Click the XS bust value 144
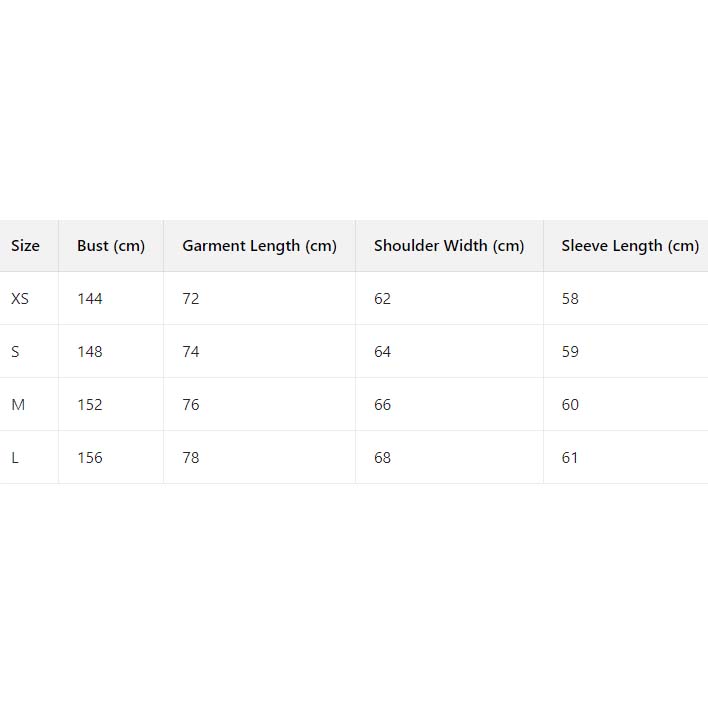The image size is (708, 707). pos(90,299)
